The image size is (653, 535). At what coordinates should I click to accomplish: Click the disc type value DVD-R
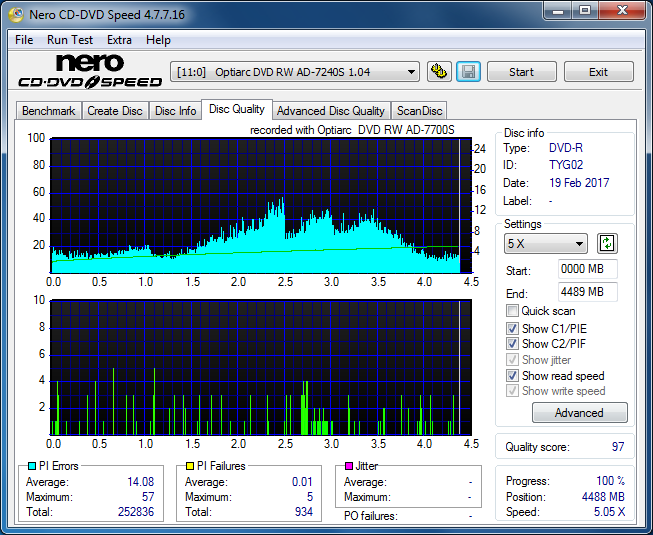coord(566,148)
